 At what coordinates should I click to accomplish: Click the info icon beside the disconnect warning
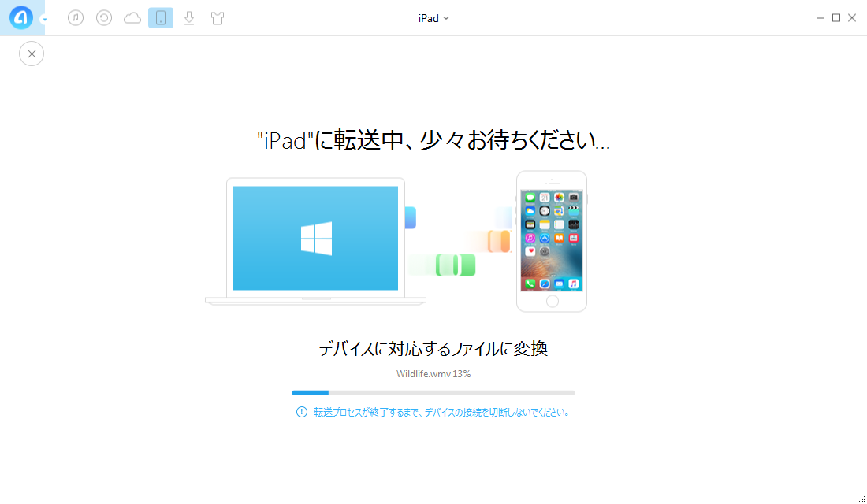[x=301, y=412]
